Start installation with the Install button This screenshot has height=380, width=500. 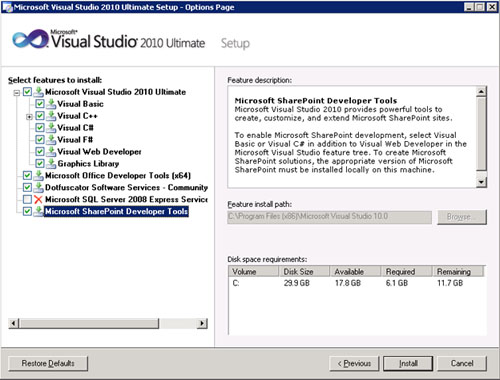click(408, 363)
